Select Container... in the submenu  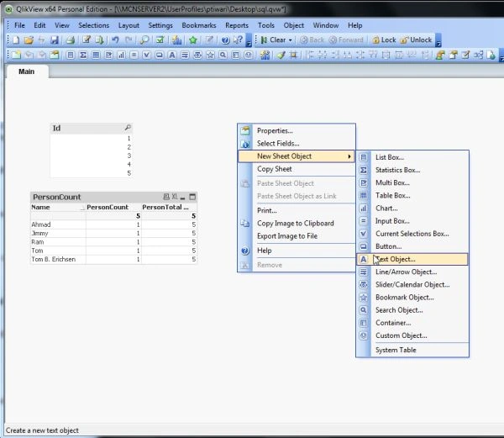(412, 323)
